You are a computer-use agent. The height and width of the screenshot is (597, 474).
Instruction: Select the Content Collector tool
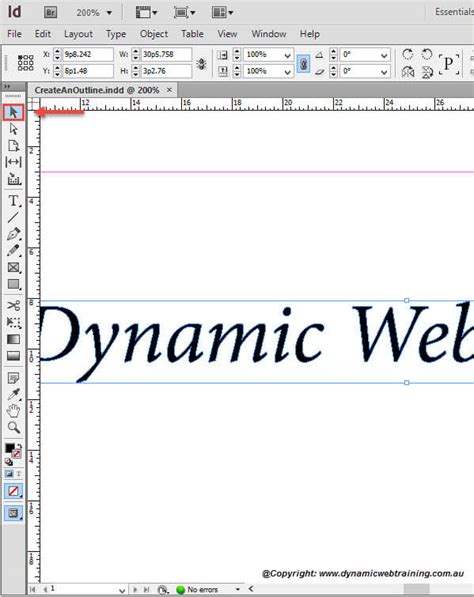coord(13,179)
